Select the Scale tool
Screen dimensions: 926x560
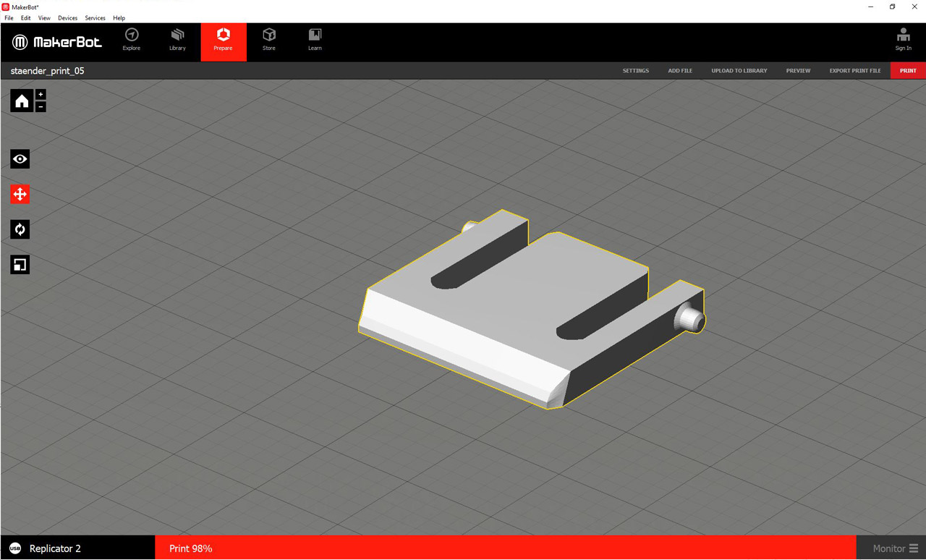click(x=20, y=265)
